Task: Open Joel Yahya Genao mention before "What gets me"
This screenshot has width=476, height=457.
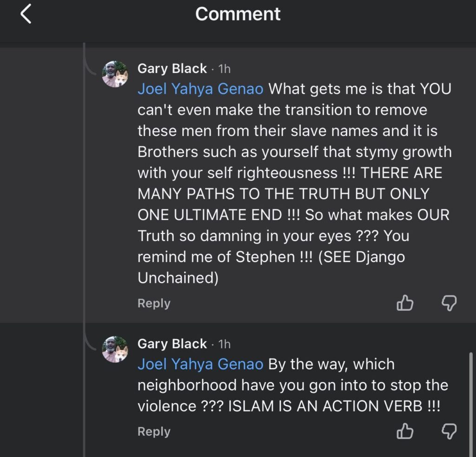Action: (x=200, y=89)
